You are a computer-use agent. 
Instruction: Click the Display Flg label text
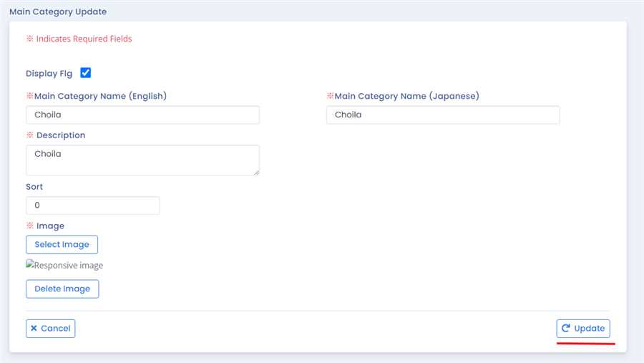(49, 74)
